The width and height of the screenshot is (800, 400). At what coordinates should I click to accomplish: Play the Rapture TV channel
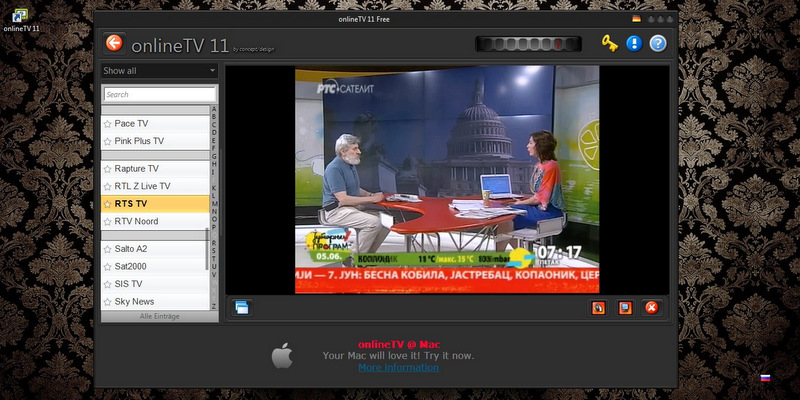(x=155, y=169)
